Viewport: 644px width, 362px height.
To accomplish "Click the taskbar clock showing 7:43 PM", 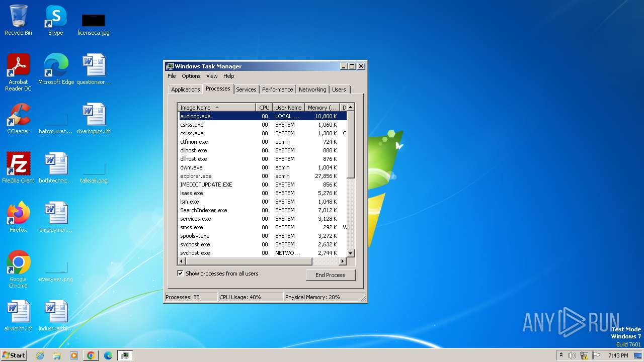I will (x=618, y=355).
